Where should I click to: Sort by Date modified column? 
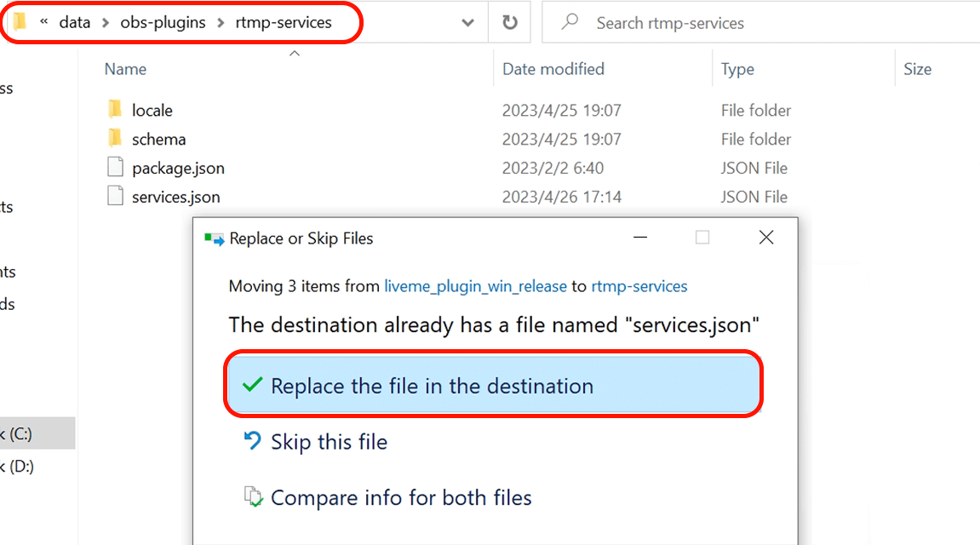553,69
